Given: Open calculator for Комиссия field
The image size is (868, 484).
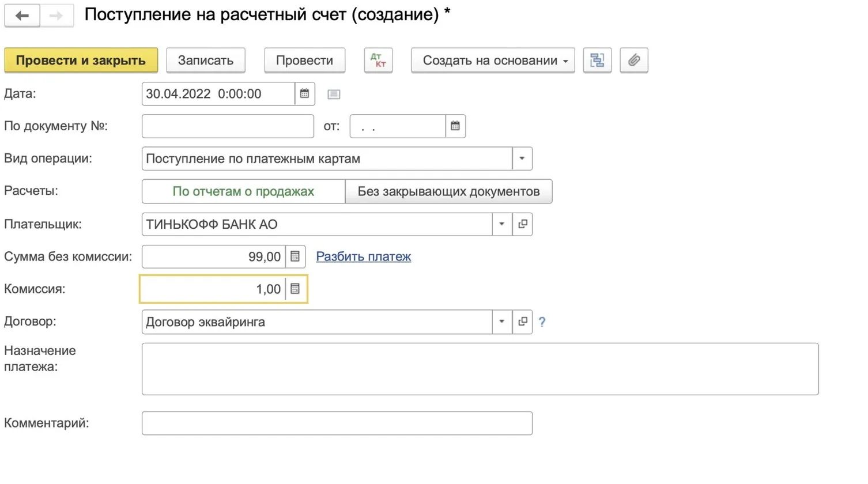Looking at the screenshot, I should pos(295,289).
